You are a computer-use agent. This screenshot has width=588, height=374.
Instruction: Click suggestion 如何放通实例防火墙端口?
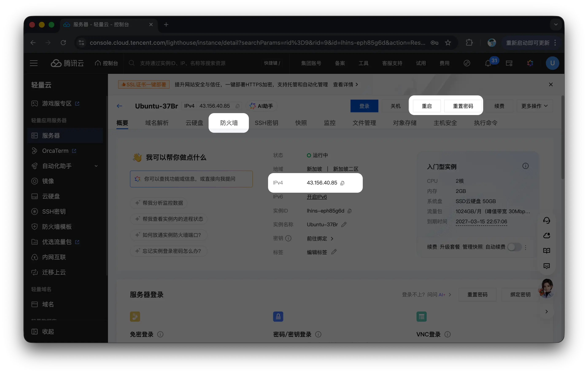pyautogui.click(x=169, y=235)
